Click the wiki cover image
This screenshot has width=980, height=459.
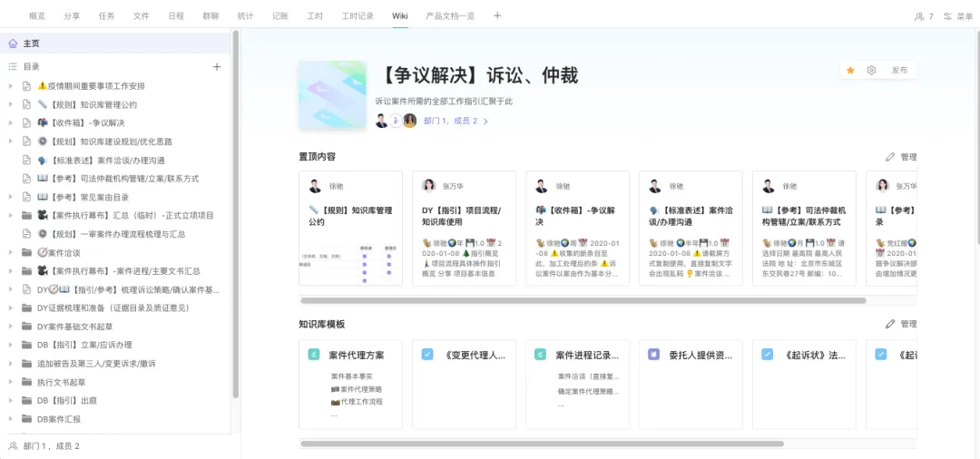click(332, 94)
